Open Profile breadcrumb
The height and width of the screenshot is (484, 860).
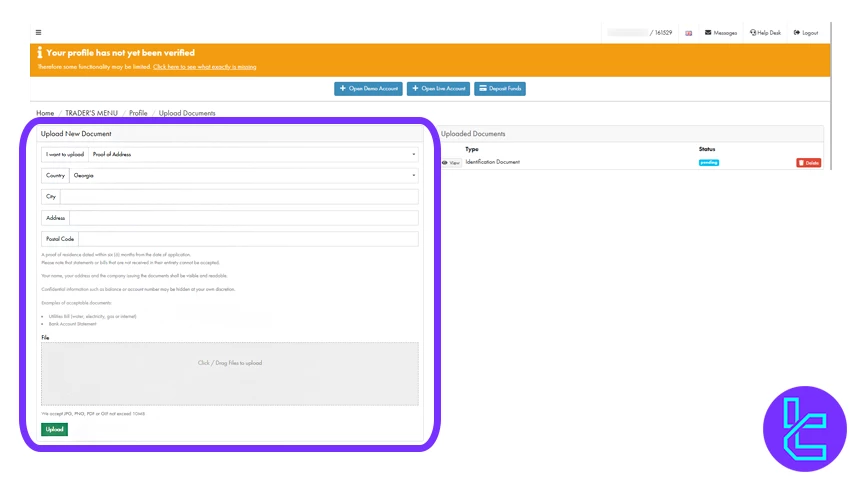(138, 113)
